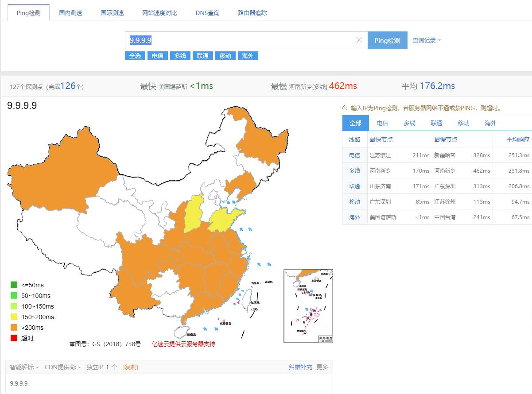Image resolution: width=532 pixels, height=394 pixels.
Task: Click the dark green <=50ms legend swatch
Action: tap(14, 285)
